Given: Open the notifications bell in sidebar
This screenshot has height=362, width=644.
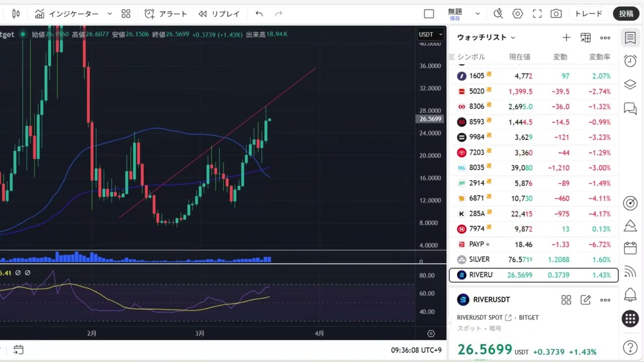Looking at the screenshot, I should 630,295.
